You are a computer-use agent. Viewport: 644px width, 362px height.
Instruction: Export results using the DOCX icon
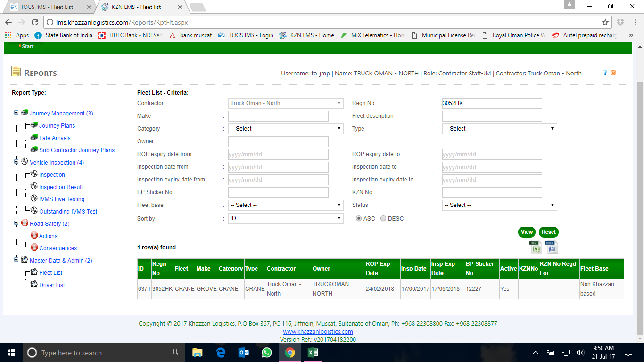551,247
